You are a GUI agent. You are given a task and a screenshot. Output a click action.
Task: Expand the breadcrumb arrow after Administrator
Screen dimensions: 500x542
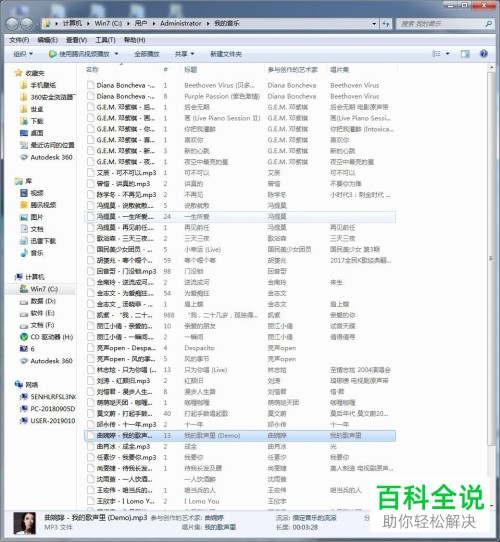click(208, 24)
